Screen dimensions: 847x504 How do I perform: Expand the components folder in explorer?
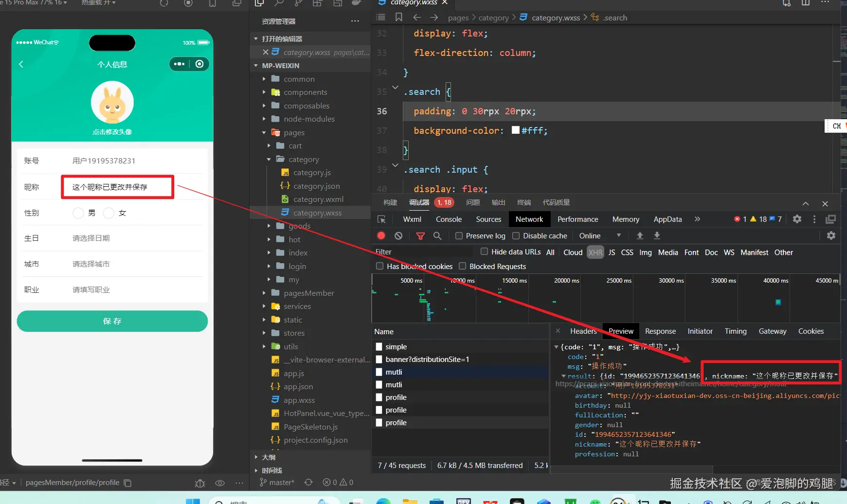tap(305, 92)
